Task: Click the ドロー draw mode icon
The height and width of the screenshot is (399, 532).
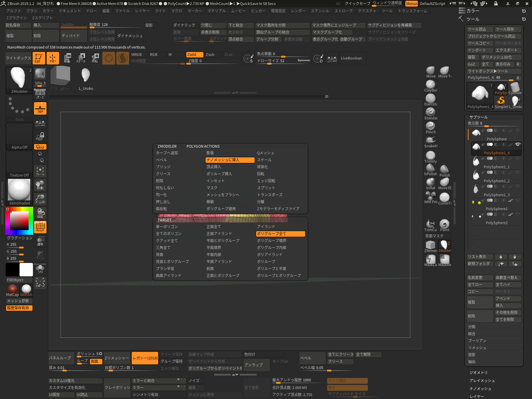Action: [x=53, y=58]
